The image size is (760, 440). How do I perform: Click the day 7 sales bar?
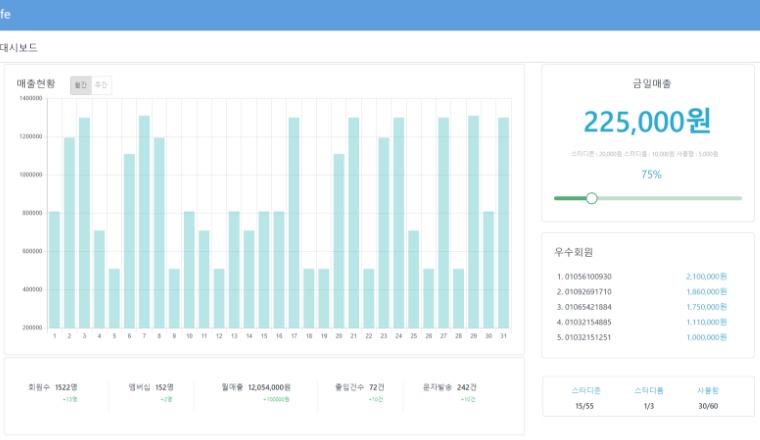[144, 222]
